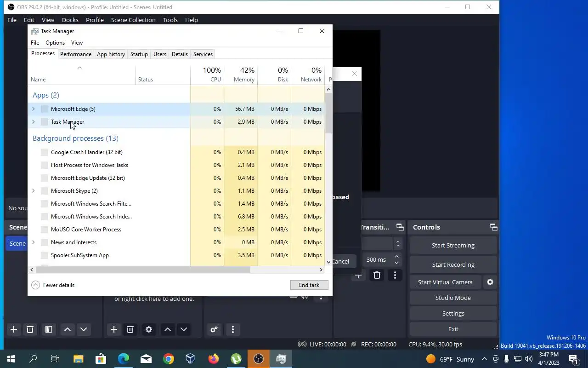Viewport: 588px width, 368px height.
Task: Click Start Recording button
Action: [453, 265]
